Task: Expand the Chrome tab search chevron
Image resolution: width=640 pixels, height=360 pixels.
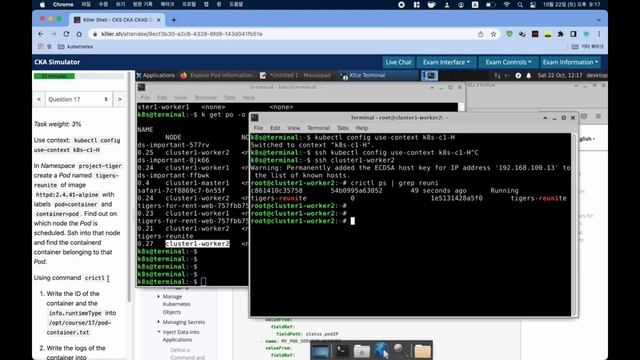Action: (599, 20)
